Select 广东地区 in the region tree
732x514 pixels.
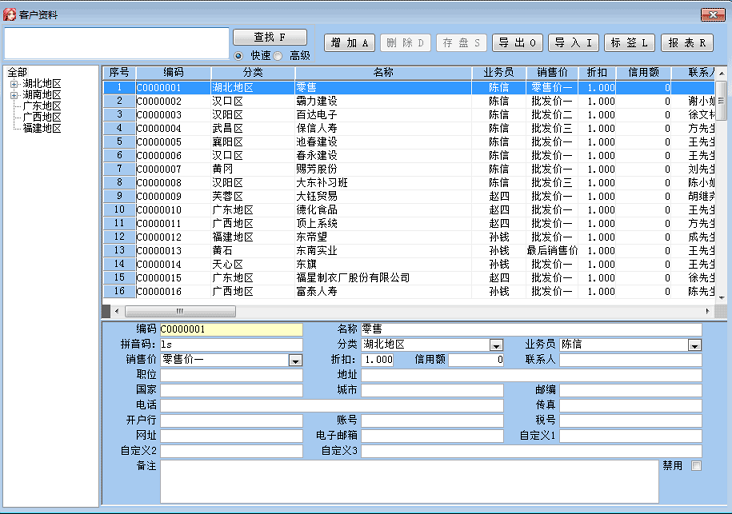42,106
